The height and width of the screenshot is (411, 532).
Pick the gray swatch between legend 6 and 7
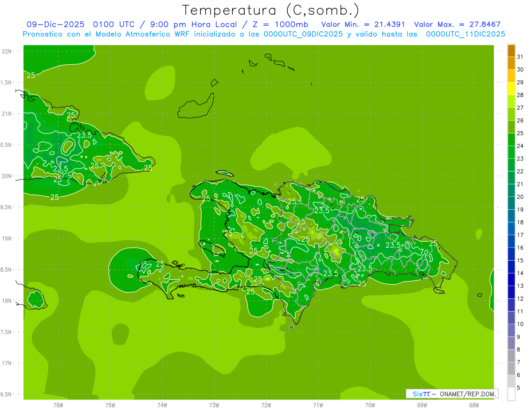pos(511,368)
